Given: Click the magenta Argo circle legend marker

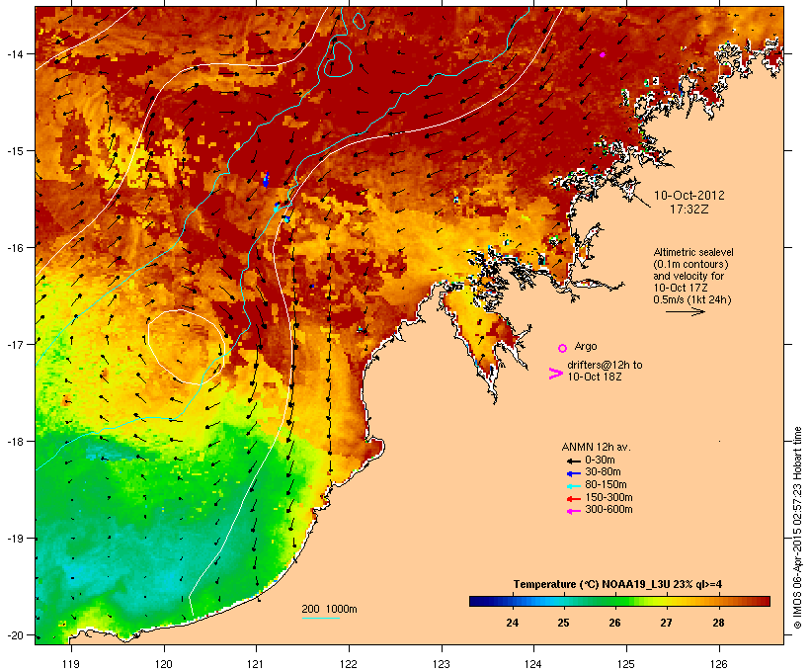Looking at the screenshot, I should click(x=563, y=348).
